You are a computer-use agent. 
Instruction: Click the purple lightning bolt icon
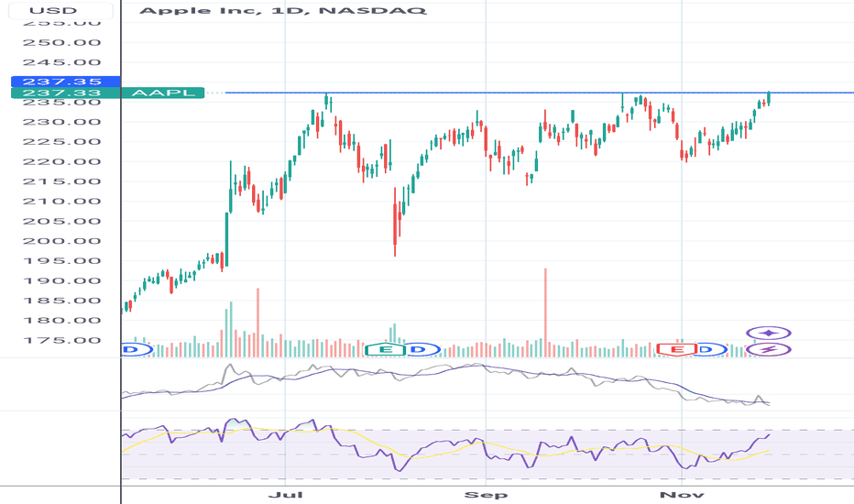coord(769,349)
